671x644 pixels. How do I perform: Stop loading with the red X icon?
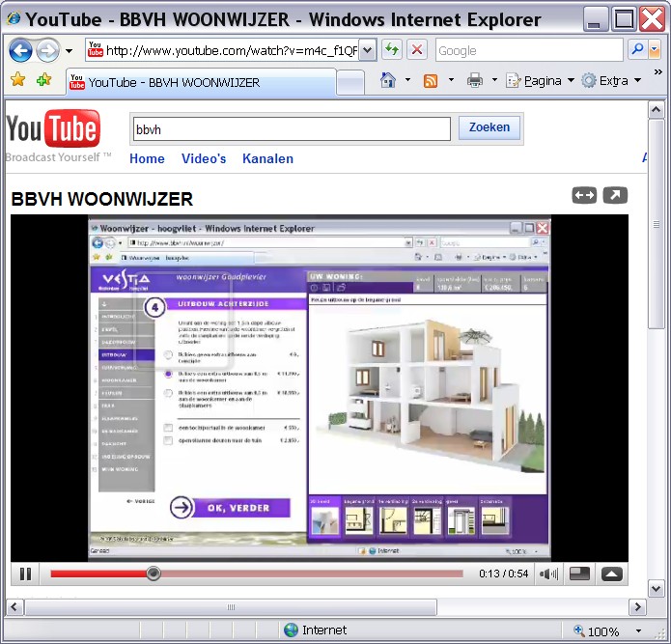click(416, 50)
